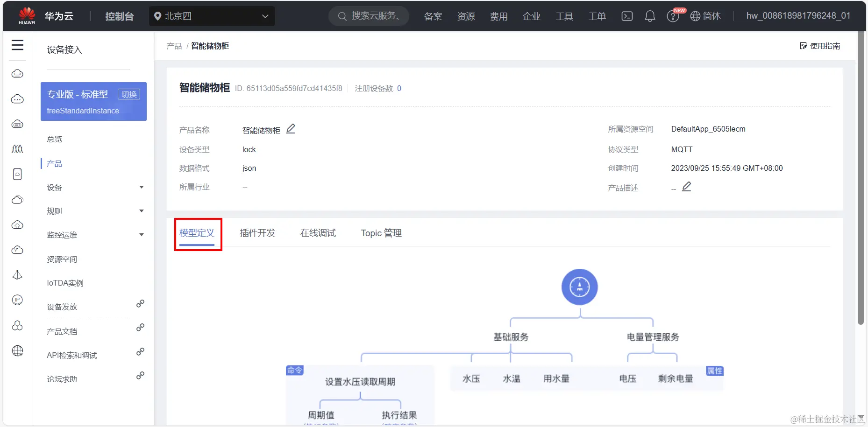868x427 pixels.
Task: Click the registered devices count 0
Action: (399, 89)
